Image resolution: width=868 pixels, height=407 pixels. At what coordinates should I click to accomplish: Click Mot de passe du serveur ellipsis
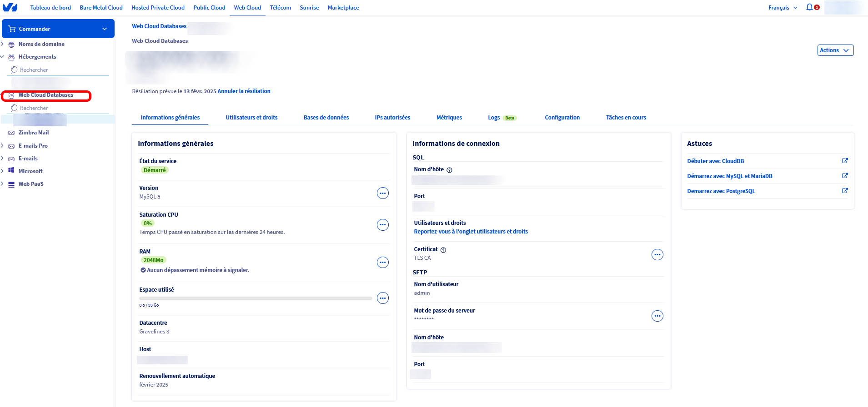pyautogui.click(x=657, y=316)
